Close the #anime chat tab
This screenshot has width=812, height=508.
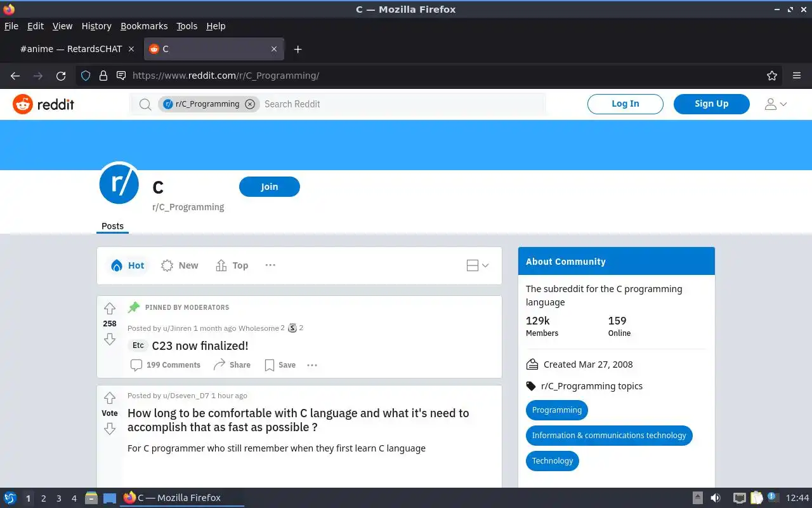point(131,49)
